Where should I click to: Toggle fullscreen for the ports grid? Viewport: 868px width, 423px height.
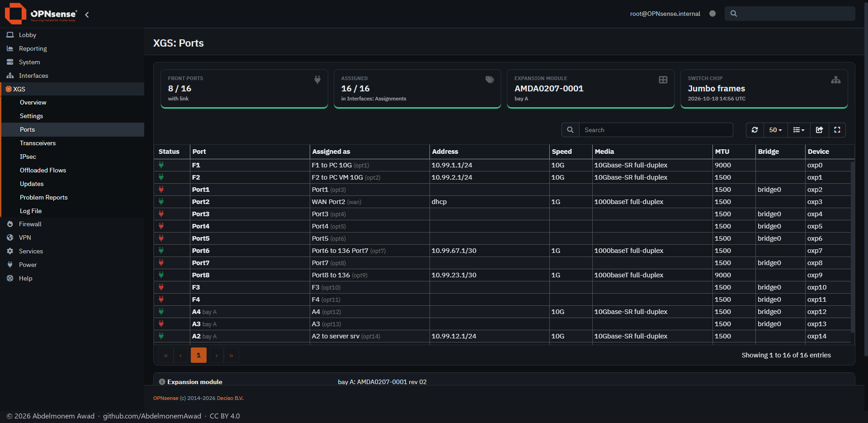point(837,130)
